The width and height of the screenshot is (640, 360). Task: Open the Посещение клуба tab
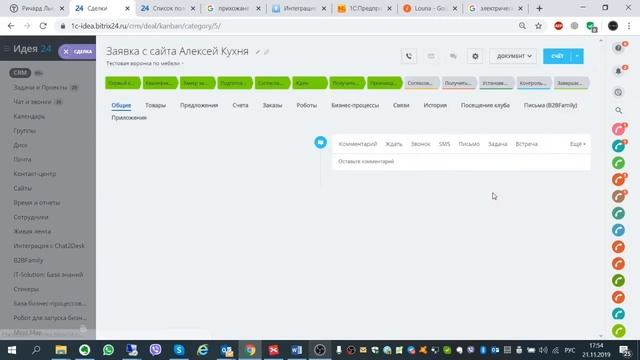[485, 105]
